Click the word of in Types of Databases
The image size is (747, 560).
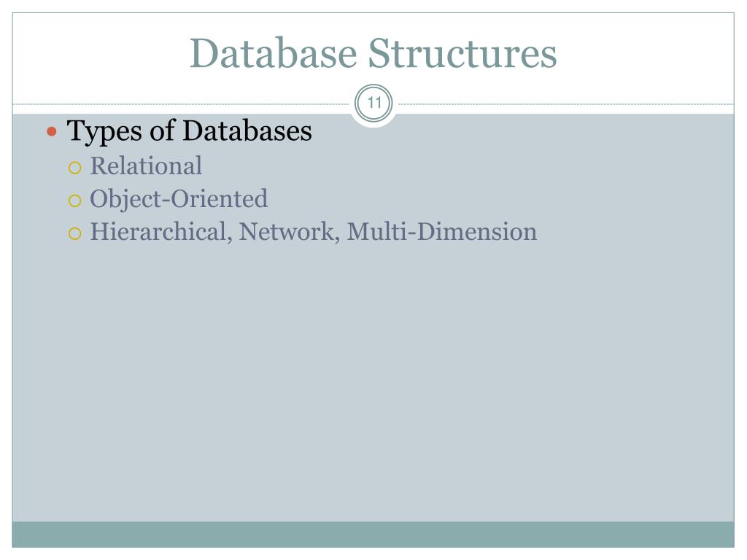pos(161,131)
